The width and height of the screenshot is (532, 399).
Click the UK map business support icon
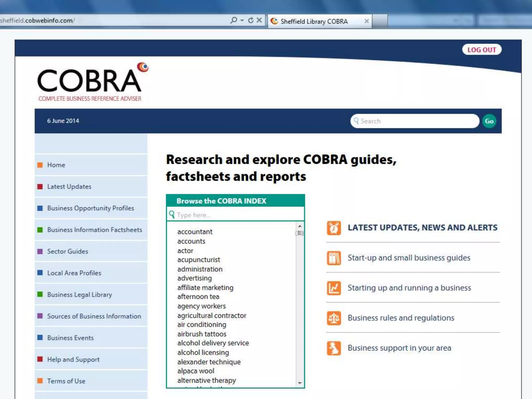coord(334,348)
